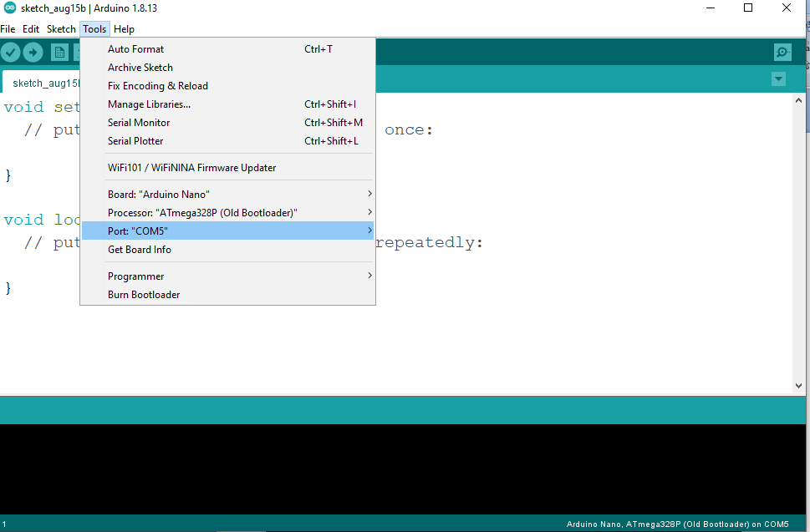The image size is (810, 532).
Task: Click the status bar board info text
Action: coord(677,524)
